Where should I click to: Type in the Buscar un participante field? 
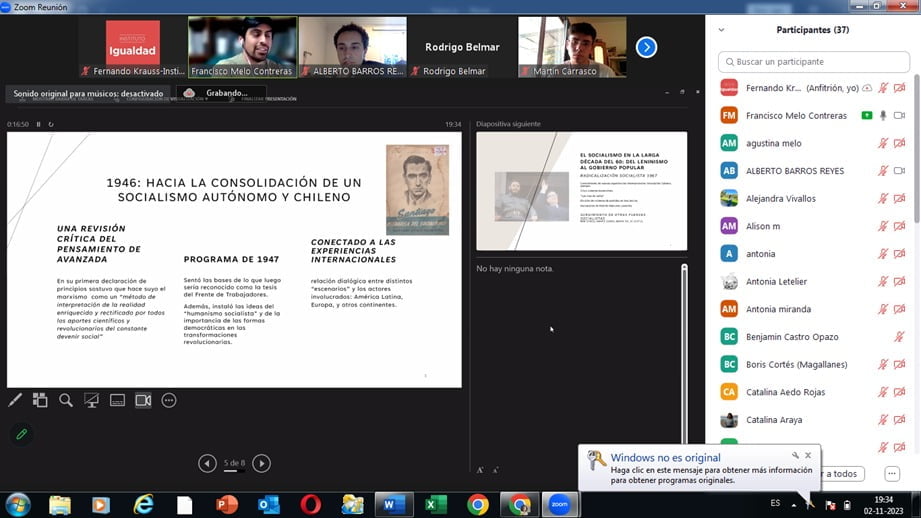point(815,62)
